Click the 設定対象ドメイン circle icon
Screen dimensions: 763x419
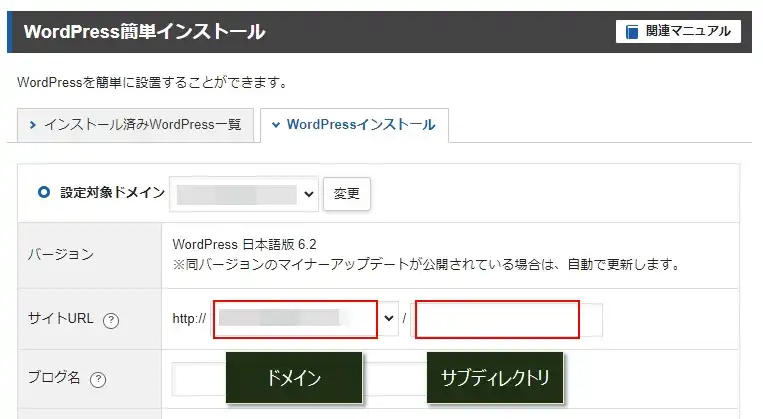[44, 192]
